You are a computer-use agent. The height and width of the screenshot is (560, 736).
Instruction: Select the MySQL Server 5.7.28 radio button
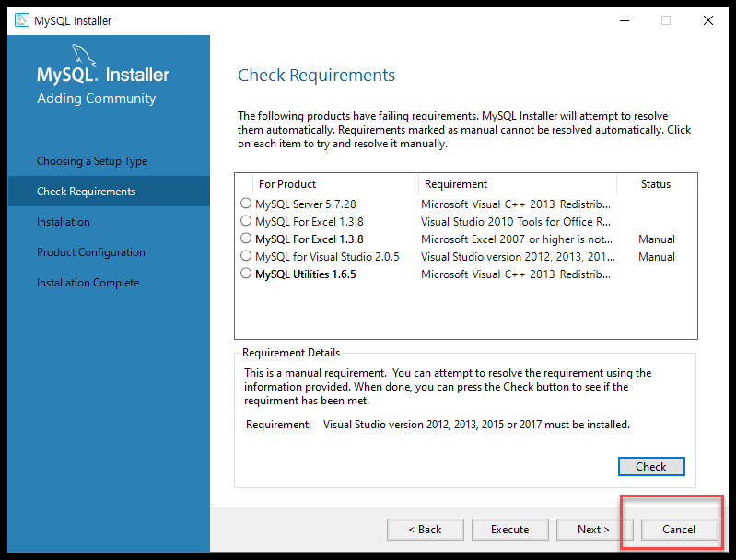coord(246,204)
